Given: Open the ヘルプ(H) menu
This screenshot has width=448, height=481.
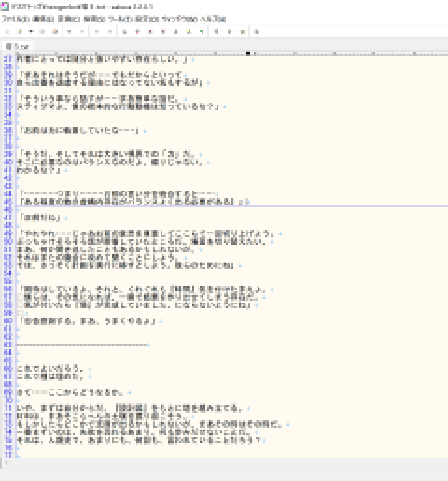Looking at the screenshot, I should (213, 19).
